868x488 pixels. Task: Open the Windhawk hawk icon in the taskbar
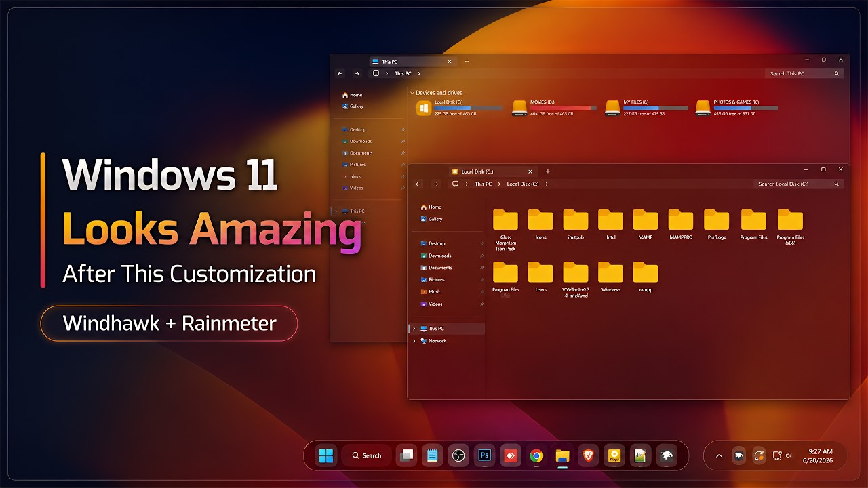pos(667,455)
